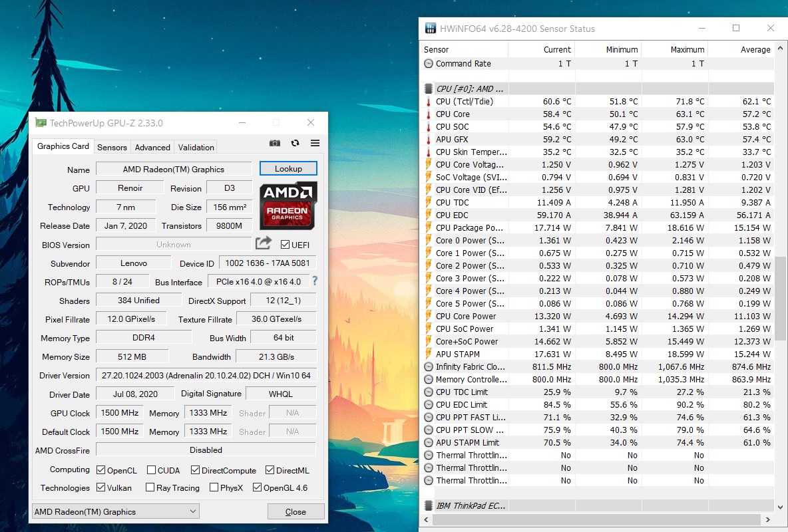The height and width of the screenshot is (532, 788).
Task: Click the thermometer icon for CPU (Tctl/Tdie)
Action: coord(429,102)
